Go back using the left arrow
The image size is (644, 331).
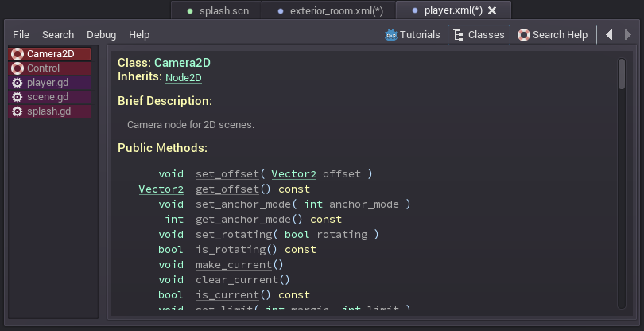[x=609, y=34]
